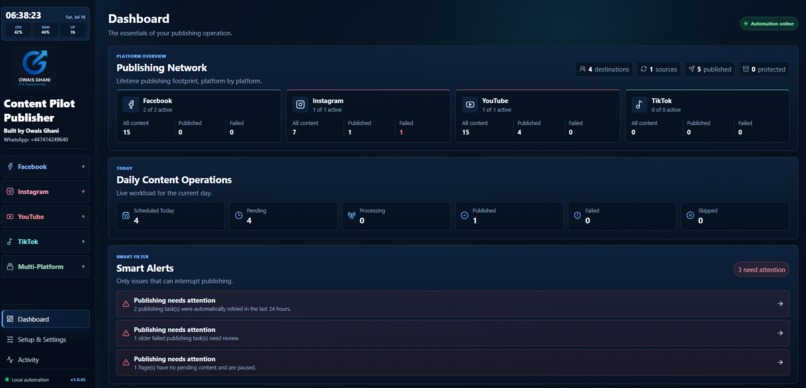Click the 4 destinations chip
Viewport: 806px width, 388px height.
(604, 69)
